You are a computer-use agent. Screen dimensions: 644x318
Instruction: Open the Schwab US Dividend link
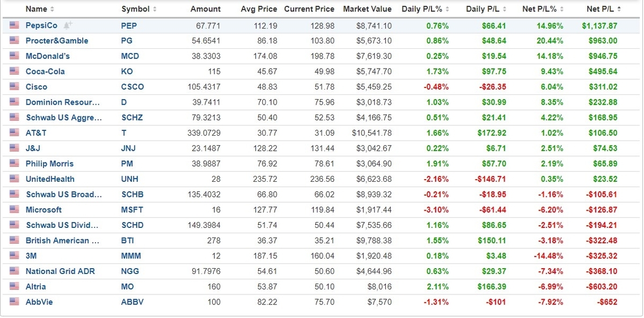(62, 225)
